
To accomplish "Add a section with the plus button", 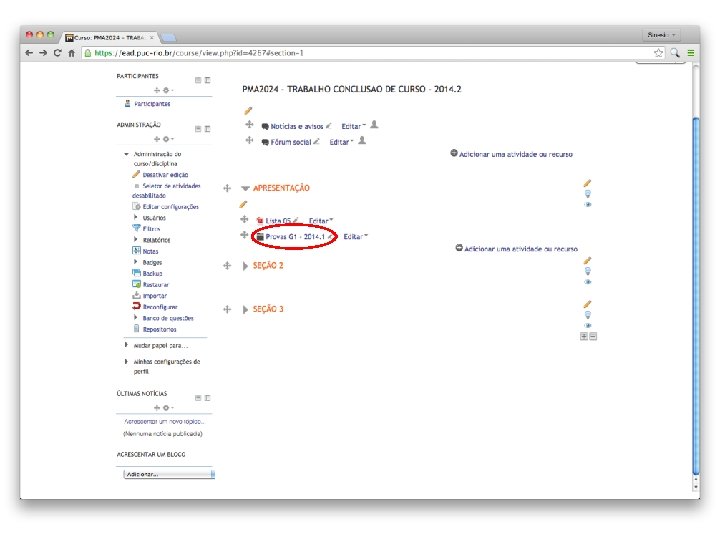I will tap(584, 337).
